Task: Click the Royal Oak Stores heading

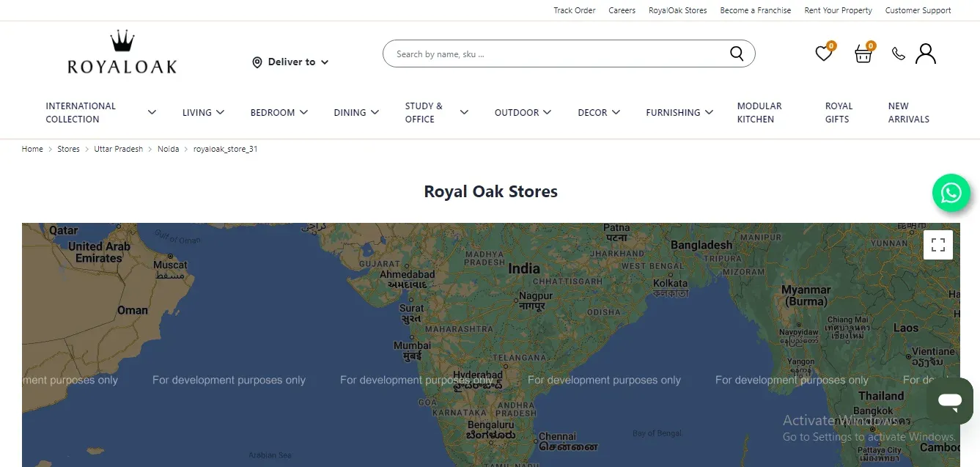Action: 491,191
